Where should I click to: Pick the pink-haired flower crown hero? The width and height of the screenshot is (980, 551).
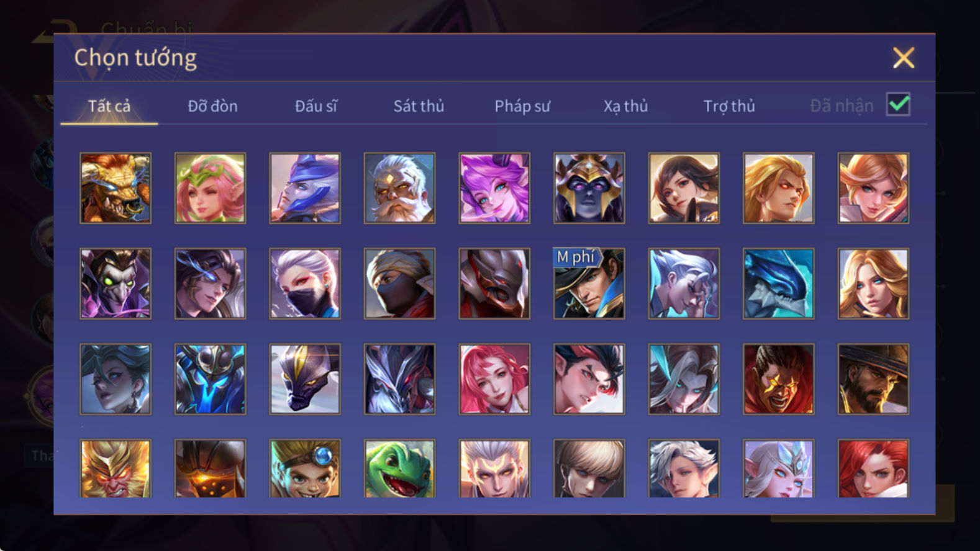click(210, 188)
